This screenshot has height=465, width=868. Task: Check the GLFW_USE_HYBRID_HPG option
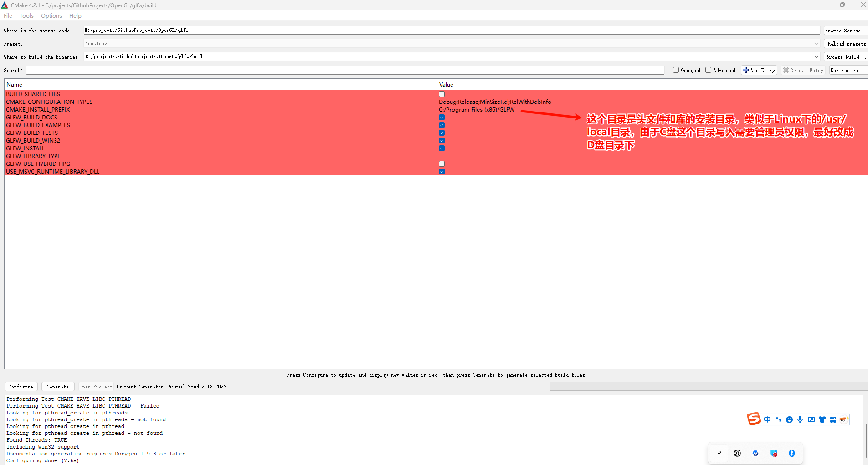coord(442,164)
